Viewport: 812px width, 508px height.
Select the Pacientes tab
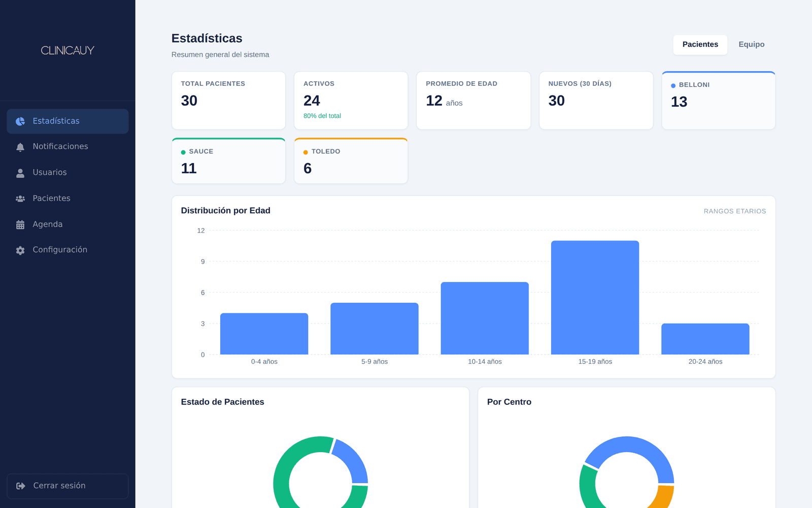700,45
